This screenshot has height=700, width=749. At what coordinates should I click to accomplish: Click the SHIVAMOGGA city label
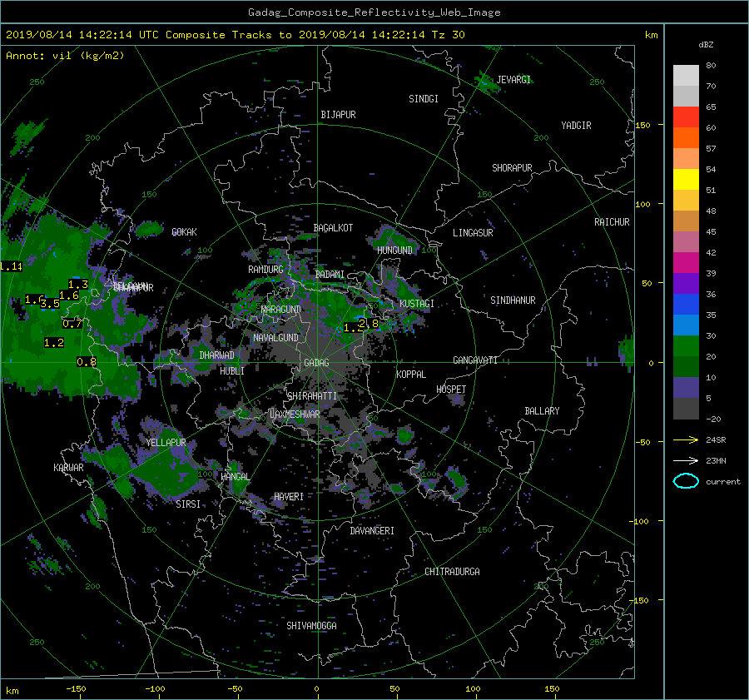[311, 626]
